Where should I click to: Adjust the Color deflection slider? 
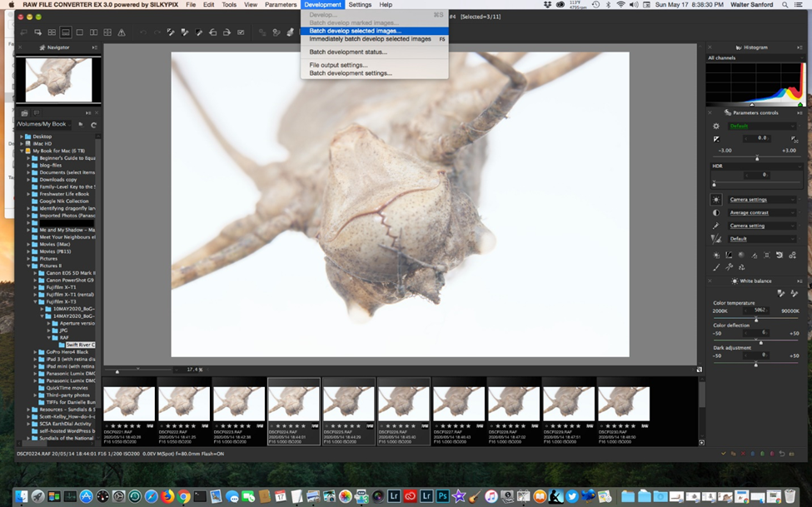pos(760,342)
